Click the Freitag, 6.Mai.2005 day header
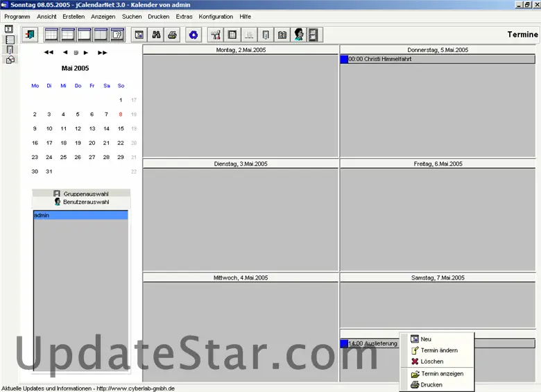Screen dimensions: 541x392 (x=438, y=164)
